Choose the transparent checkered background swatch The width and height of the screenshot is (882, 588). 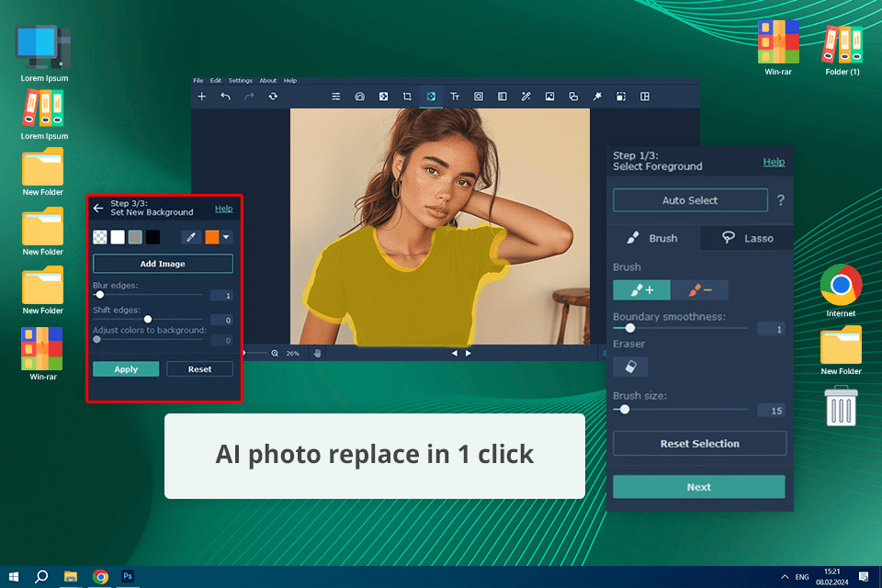pos(100,237)
